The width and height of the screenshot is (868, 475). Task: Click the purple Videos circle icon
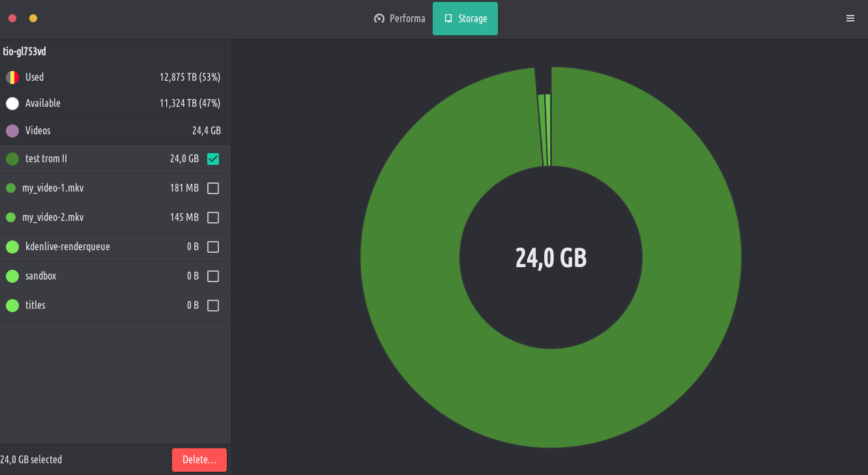click(12, 131)
